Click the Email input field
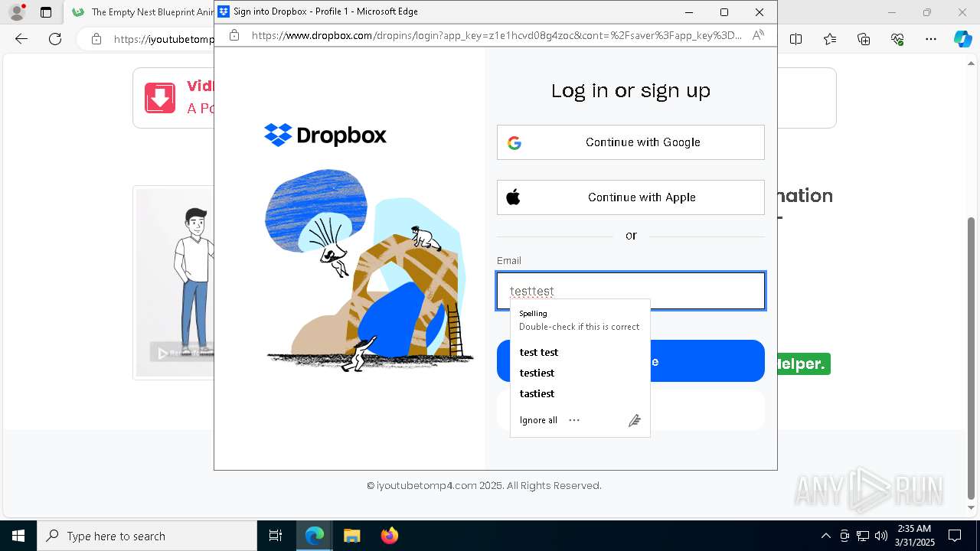Viewport: 980px width, 551px height. pyautogui.click(x=631, y=291)
